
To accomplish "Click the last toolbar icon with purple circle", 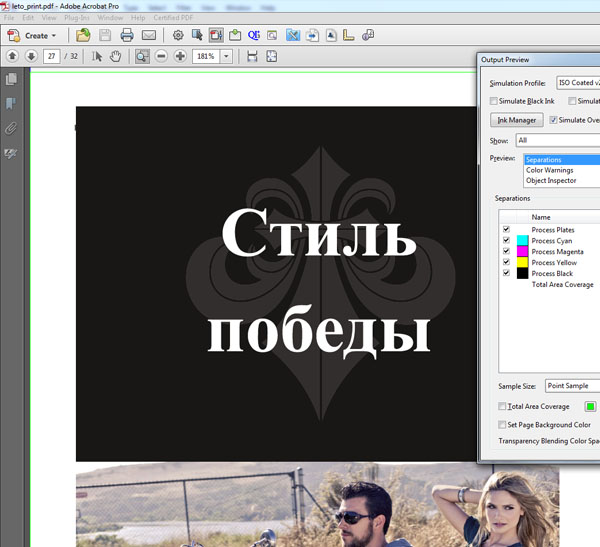I will [x=368, y=35].
